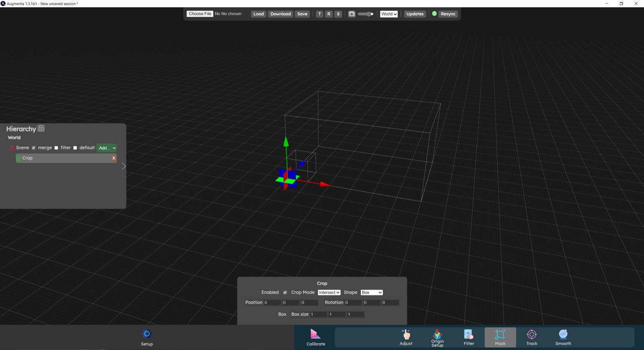Enable the filter checkbox in Hierarchy
The image size is (644, 350).
[56, 148]
